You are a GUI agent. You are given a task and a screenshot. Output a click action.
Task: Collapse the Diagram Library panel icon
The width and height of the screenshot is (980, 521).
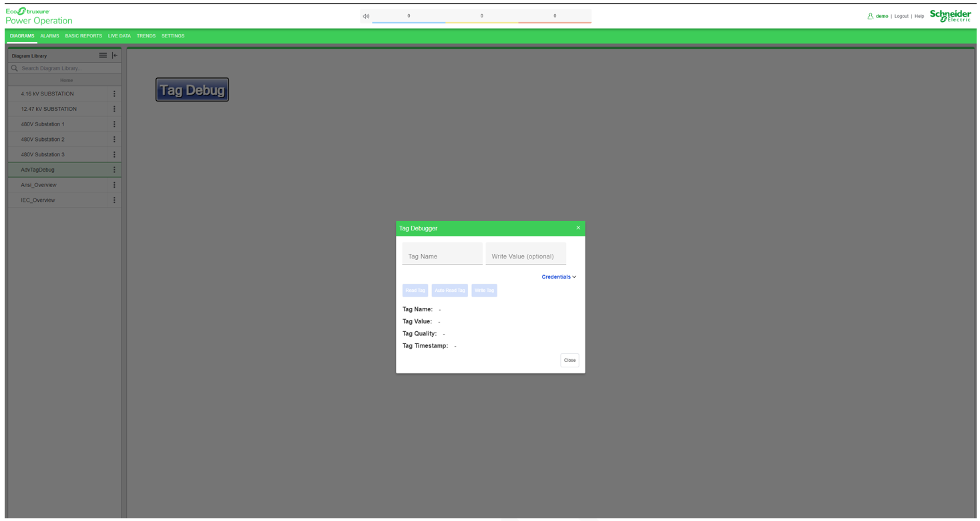pos(115,55)
